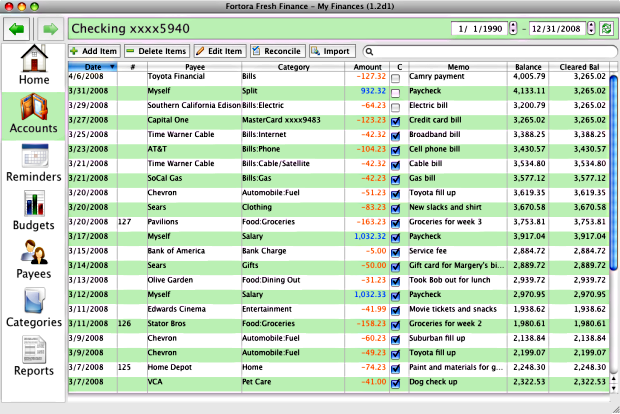Image resolution: width=620 pixels, height=414 pixels.
Task: Check cleared box for 3/31/2008 Paycheck
Action: pos(395,93)
